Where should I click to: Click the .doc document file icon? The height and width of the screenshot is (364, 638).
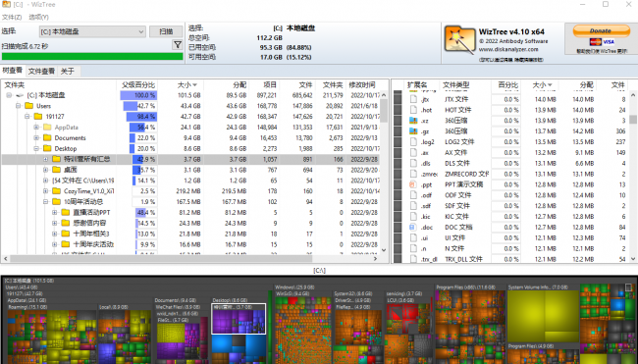[413, 227]
